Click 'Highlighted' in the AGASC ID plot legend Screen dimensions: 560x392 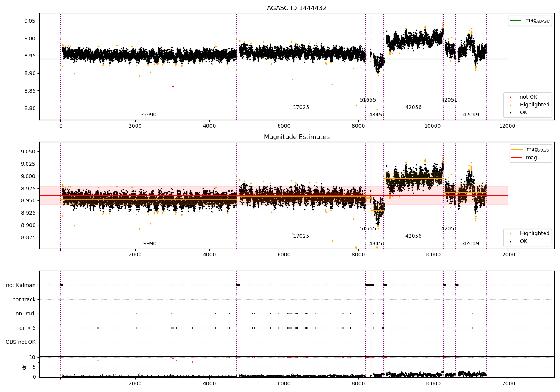(x=535, y=105)
